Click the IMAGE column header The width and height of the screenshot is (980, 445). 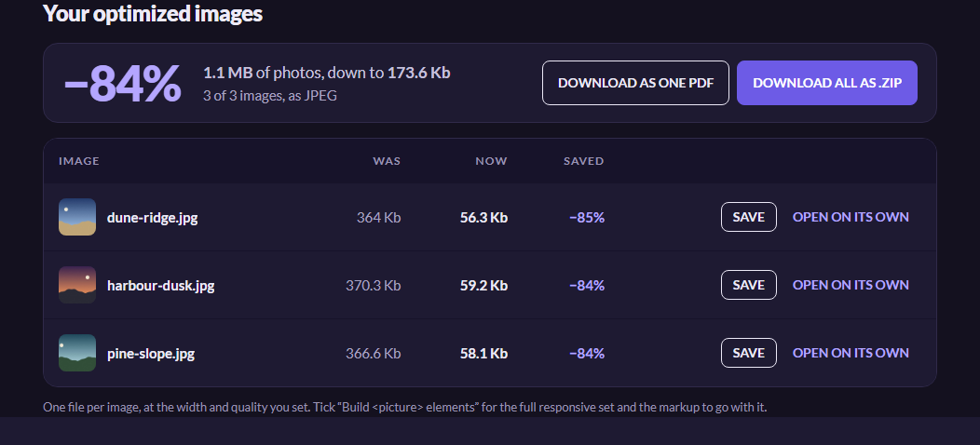tap(79, 161)
